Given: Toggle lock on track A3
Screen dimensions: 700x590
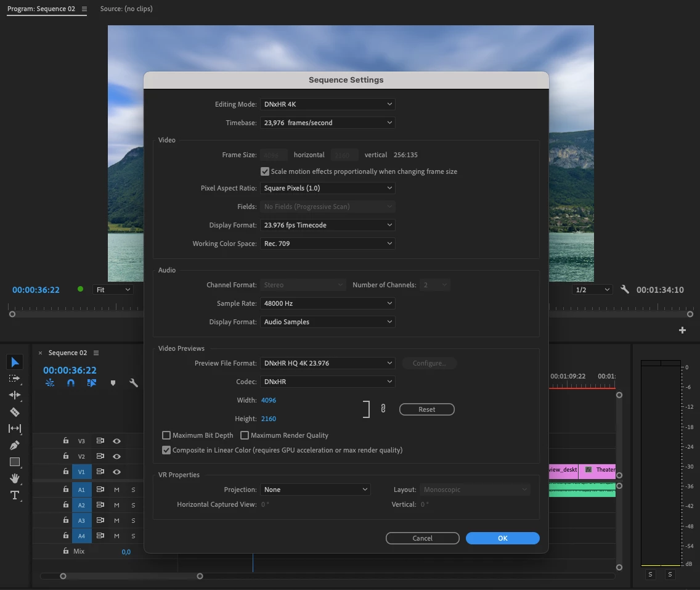Looking at the screenshot, I should [x=65, y=520].
